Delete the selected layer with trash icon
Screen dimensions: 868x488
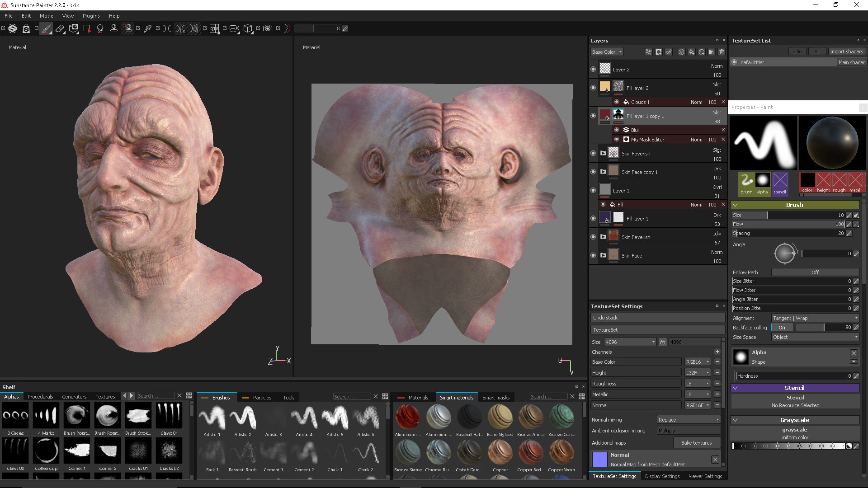click(x=722, y=52)
